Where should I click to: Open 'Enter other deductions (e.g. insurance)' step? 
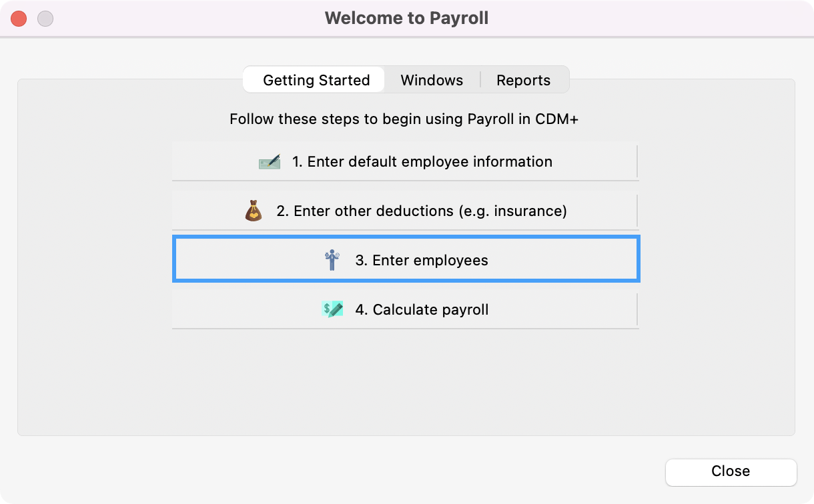(405, 211)
